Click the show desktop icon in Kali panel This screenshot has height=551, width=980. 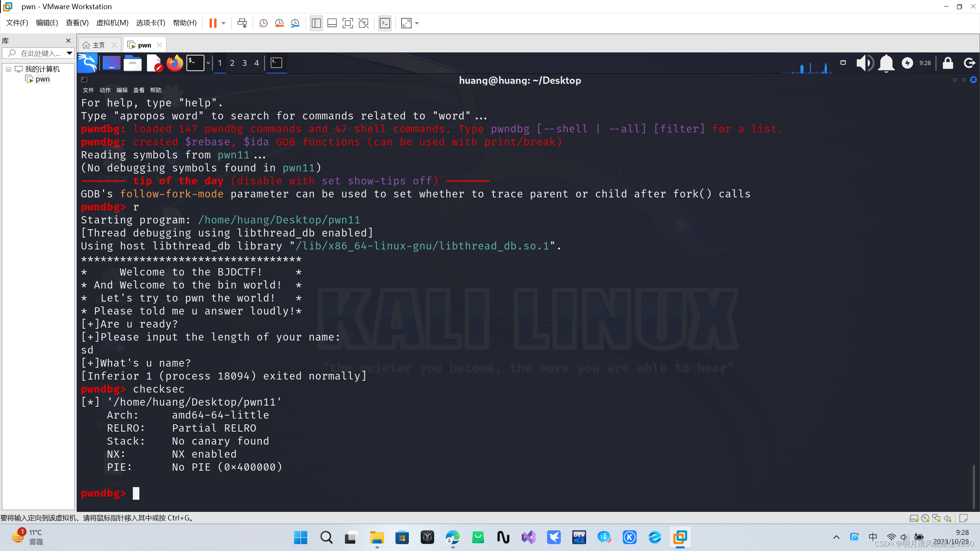(x=111, y=63)
